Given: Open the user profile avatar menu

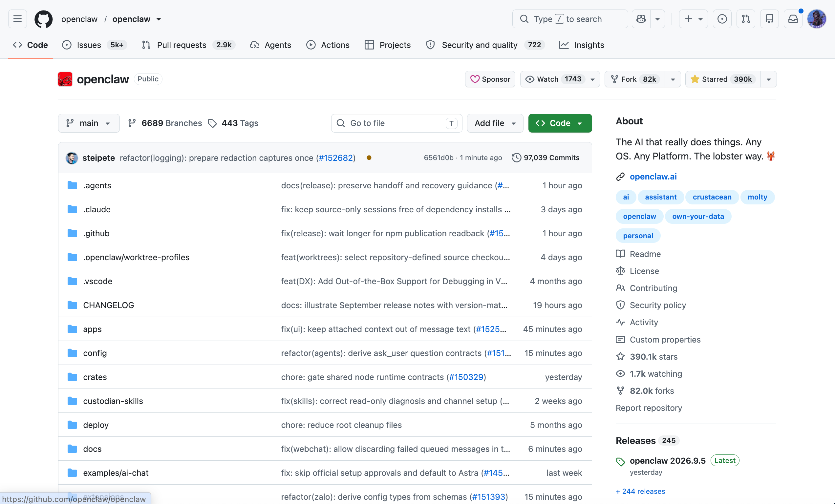Looking at the screenshot, I should [x=817, y=19].
